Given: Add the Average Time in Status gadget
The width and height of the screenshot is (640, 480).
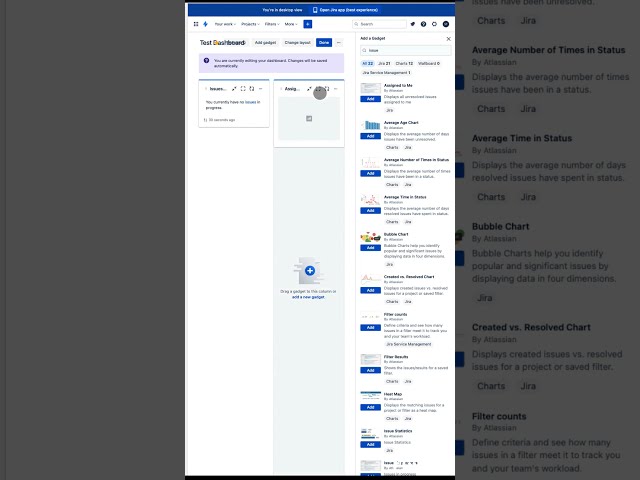Looking at the screenshot, I should coord(371,211).
